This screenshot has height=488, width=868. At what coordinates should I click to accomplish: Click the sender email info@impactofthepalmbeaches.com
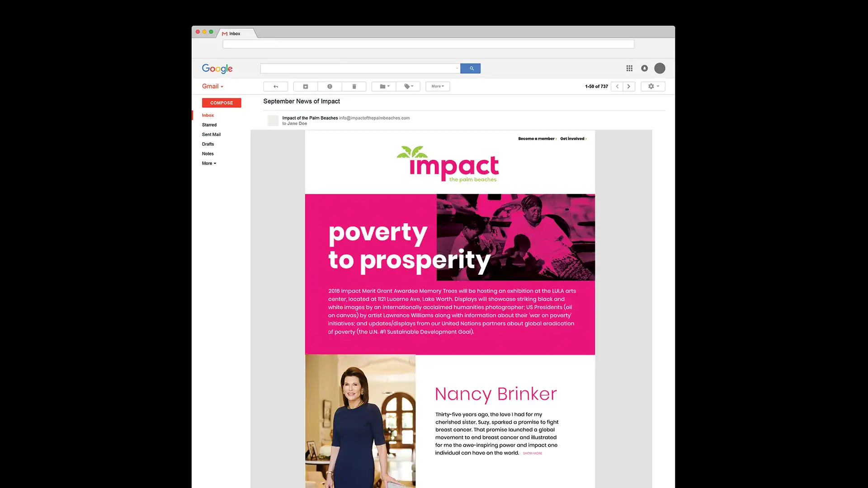tap(374, 118)
